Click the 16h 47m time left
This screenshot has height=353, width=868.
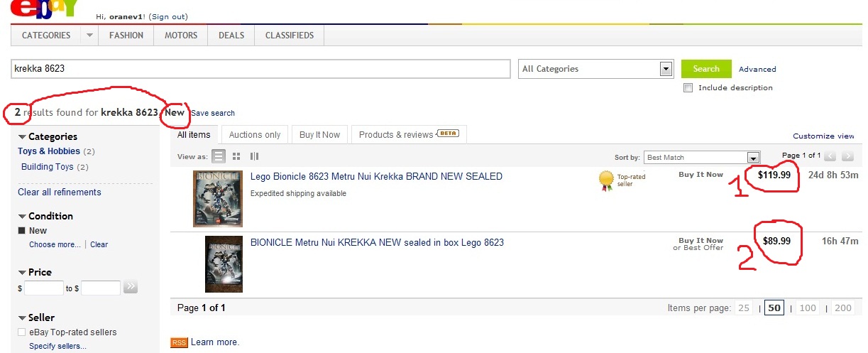click(840, 241)
